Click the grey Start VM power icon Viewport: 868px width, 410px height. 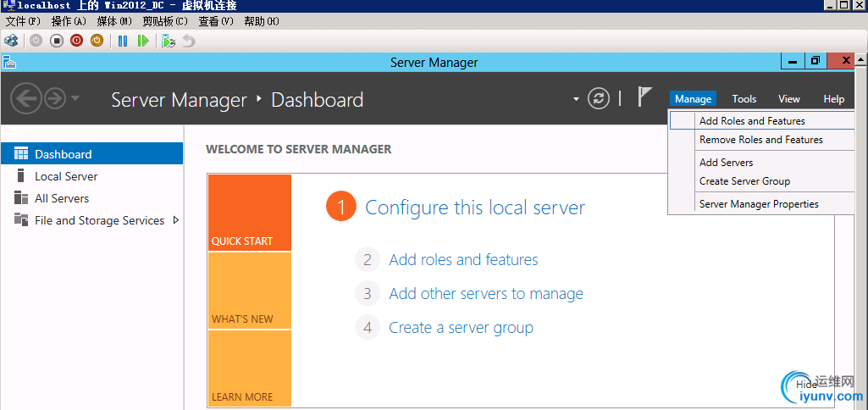pos(36,41)
